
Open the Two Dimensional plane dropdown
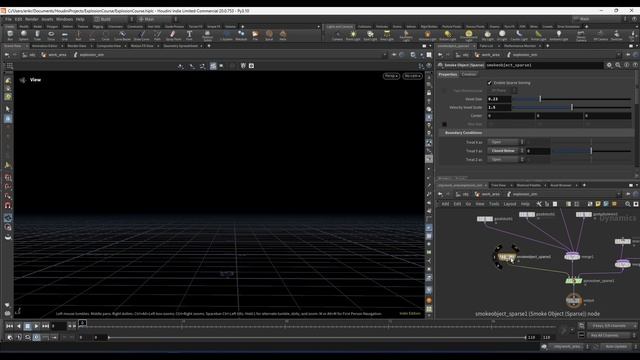(502, 91)
